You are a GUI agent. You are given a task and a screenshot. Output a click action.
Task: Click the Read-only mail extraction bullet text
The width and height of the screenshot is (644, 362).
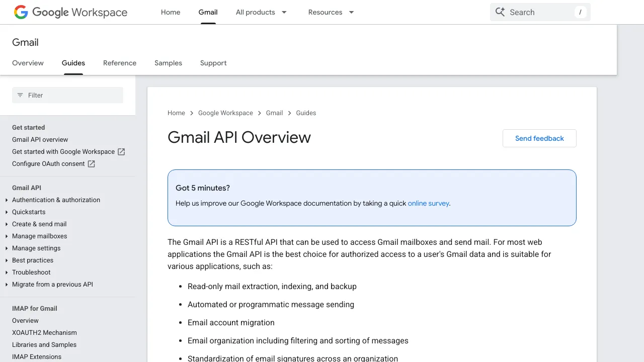[272, 287]
